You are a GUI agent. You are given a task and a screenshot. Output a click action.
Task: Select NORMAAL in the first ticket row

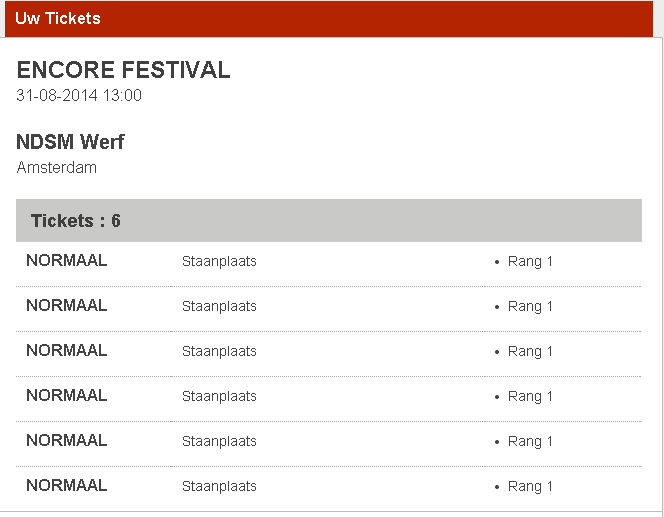pyautogui.click(x=66, y=261)
